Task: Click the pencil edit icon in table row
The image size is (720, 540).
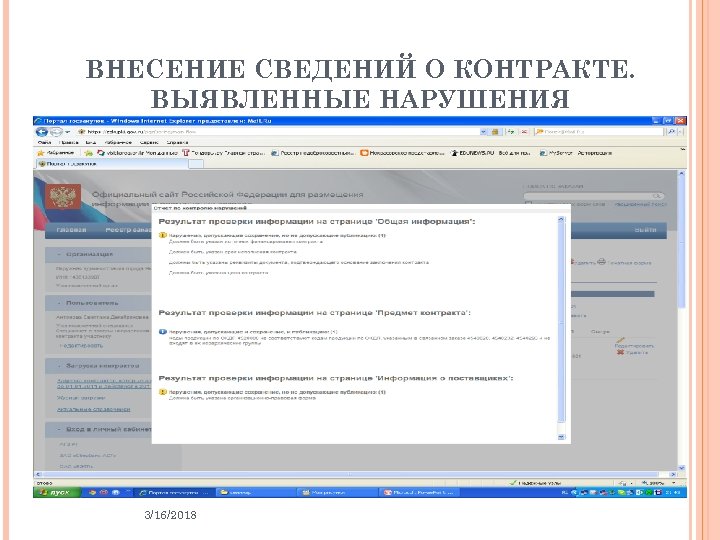Action: [x=620, y=340]
